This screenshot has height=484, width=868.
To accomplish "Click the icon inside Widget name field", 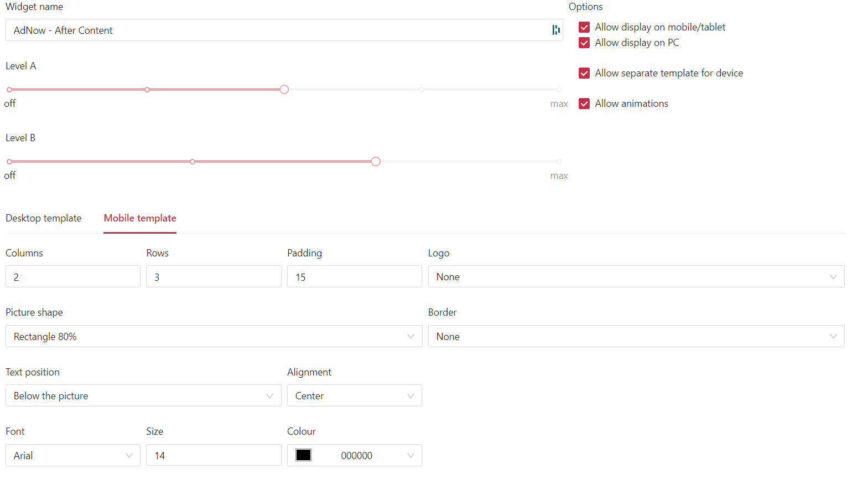I will 556,30.
